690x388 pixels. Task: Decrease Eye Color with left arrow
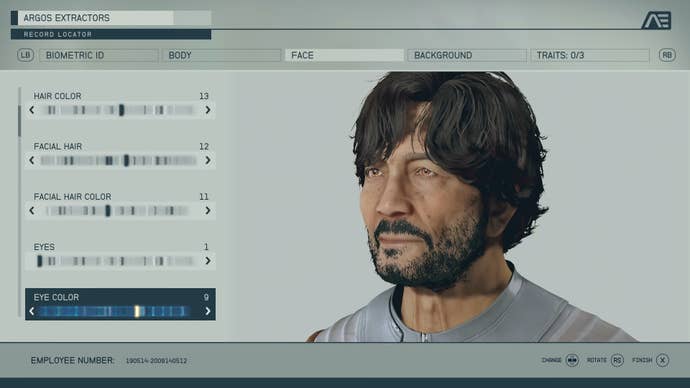(x=32, y=311)
